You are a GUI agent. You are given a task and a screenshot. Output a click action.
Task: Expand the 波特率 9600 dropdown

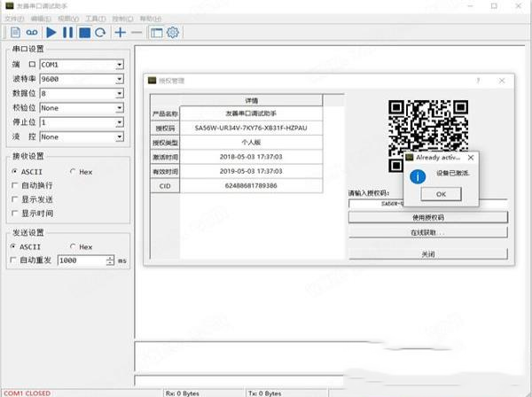pos(120,79)
